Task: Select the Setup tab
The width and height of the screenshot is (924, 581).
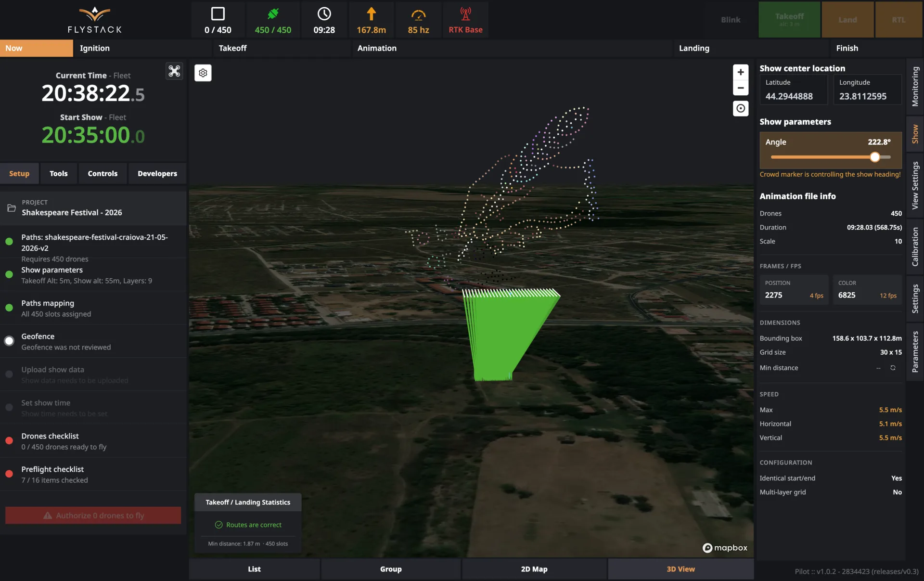Action: tap(19, 173)
